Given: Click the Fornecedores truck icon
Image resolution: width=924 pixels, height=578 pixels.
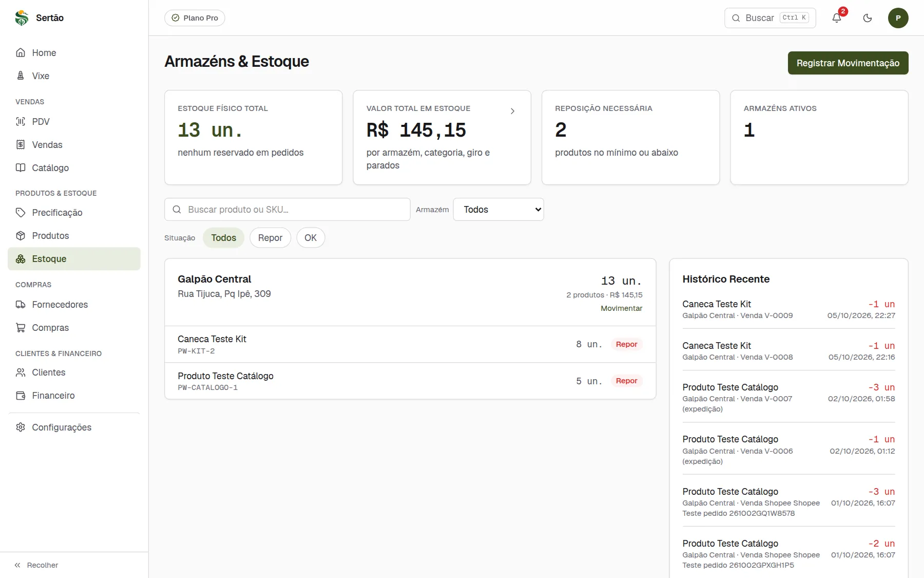Looking at the screenshot, I should click(x=21, y=305).
